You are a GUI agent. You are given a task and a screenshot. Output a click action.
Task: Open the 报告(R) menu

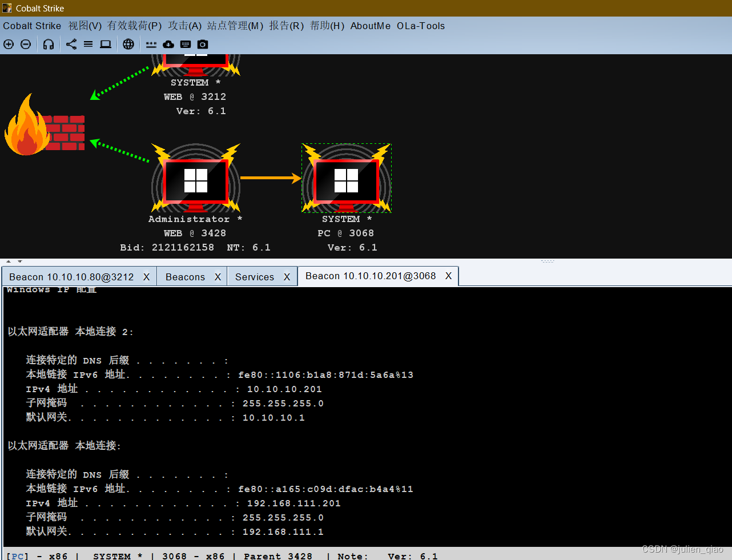point(287,26)
